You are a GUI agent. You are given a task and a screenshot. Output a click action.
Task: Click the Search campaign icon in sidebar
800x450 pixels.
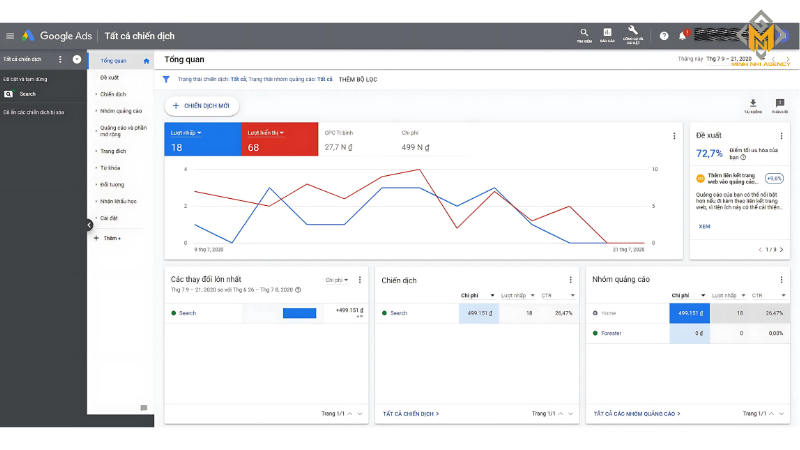point(8,94)
